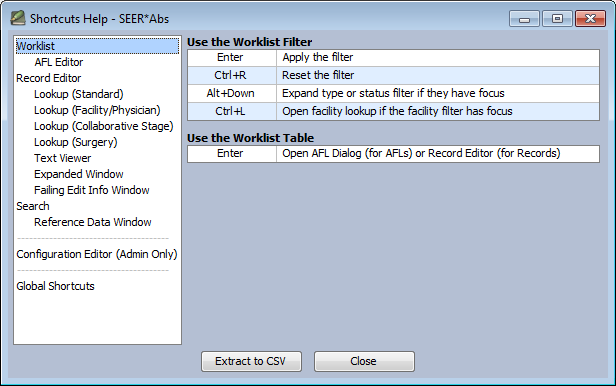Select the Ctrl+R Reset the filter row

[x=393, y=75]
